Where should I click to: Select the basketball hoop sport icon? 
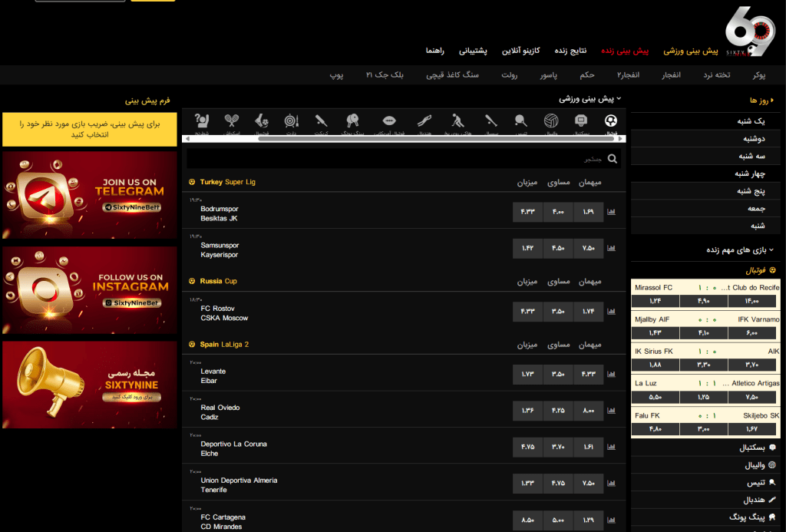[x=580, y=121]
